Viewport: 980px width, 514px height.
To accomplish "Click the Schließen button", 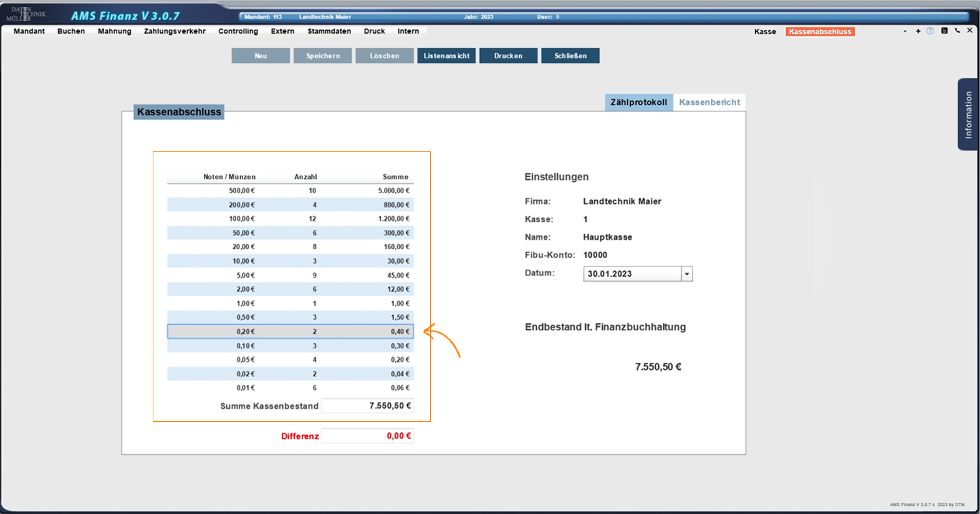I will click(x=570, y=56).
